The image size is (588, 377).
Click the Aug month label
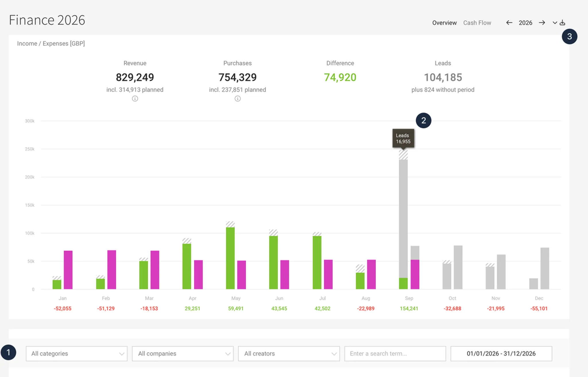[x=366, y=298]
